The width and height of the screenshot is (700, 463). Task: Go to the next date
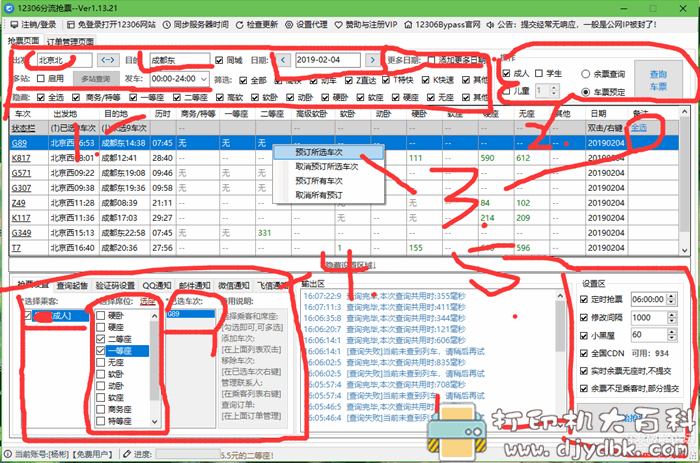pos(373,60)
